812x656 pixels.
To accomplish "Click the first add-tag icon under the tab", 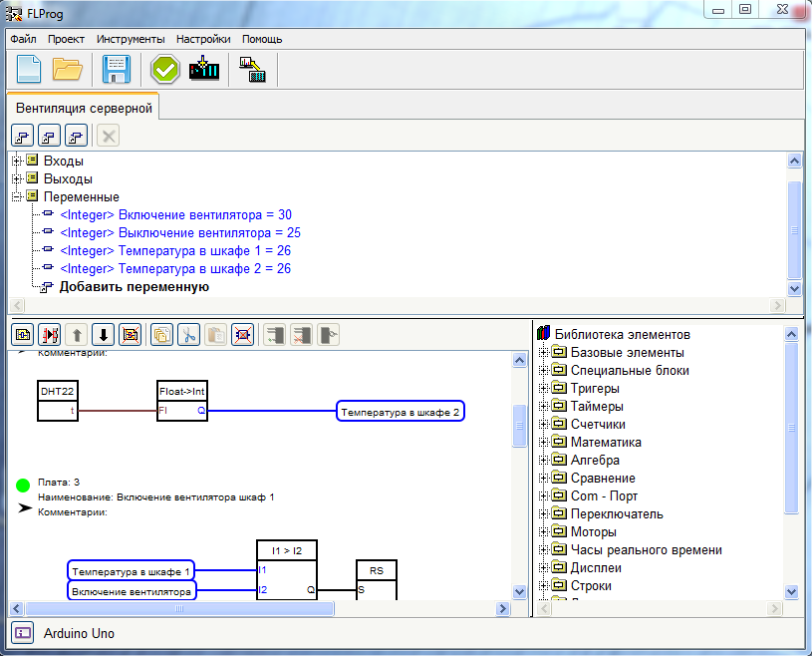I will tap(22, 137).
